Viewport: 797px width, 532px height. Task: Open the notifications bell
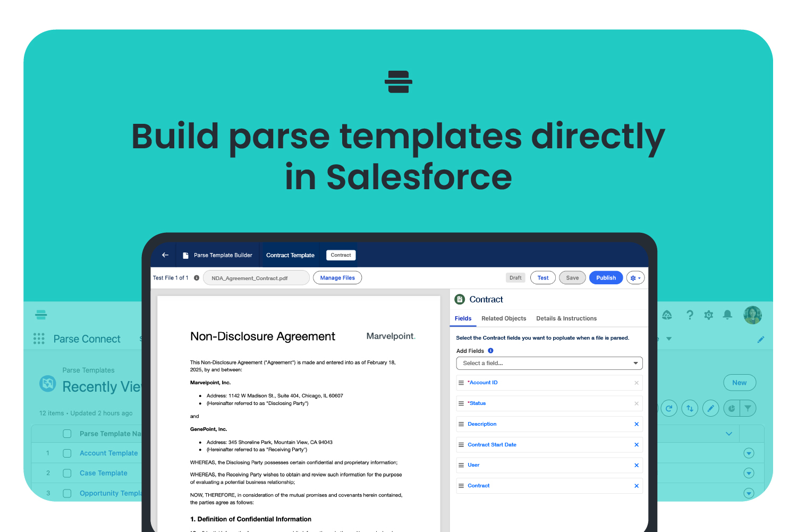[727, 315]
